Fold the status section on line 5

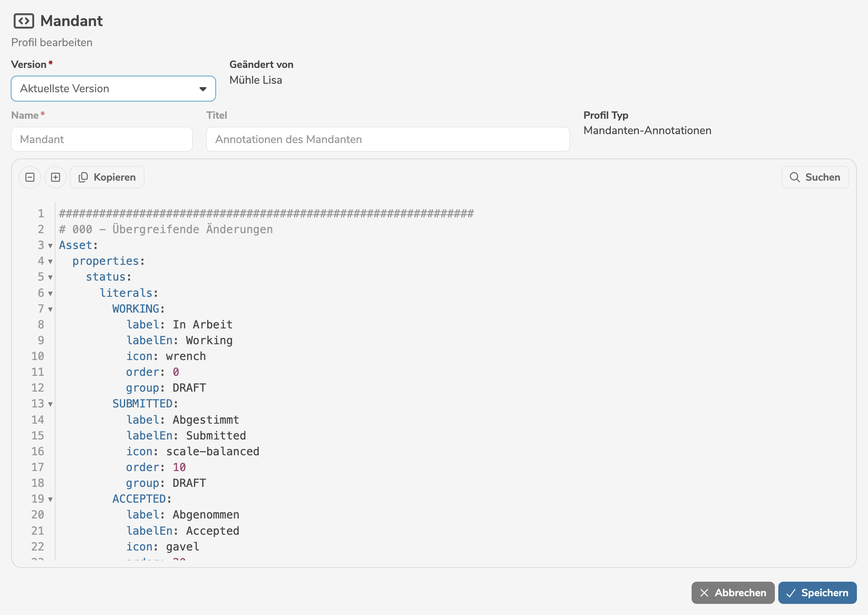(50, 277)
